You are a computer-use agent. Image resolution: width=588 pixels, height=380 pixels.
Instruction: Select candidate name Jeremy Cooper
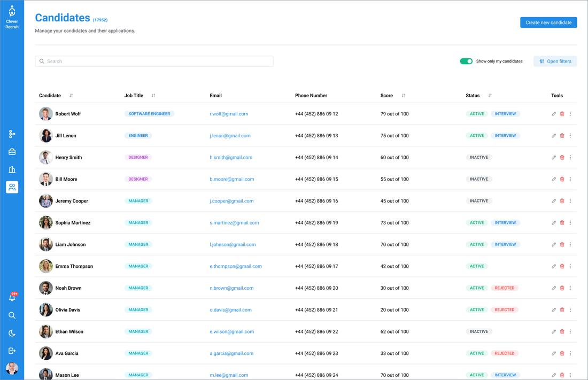(72, 201)
